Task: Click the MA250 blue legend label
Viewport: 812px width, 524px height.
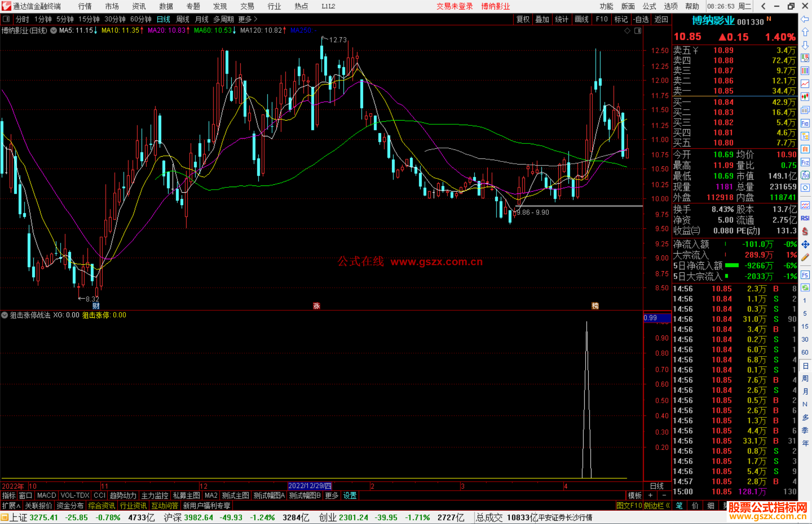Action: 303,30
